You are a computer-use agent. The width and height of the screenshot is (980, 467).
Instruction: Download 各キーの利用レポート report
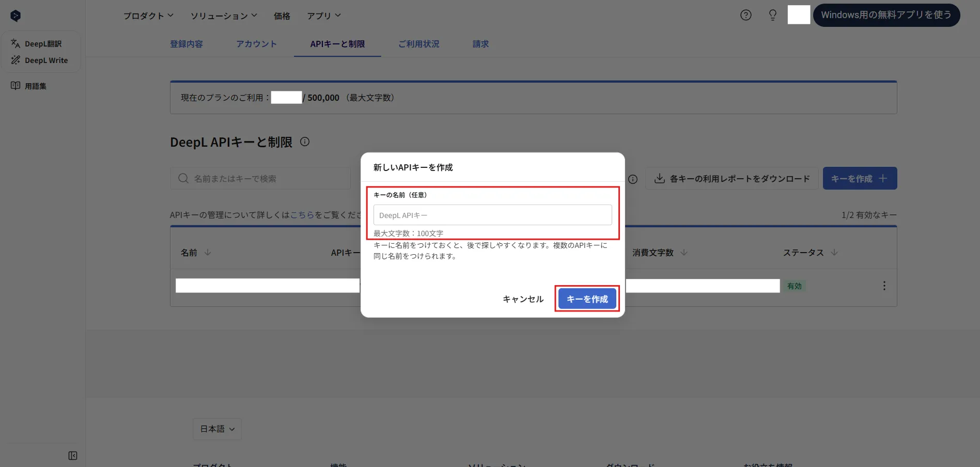(x=732, y=178)
